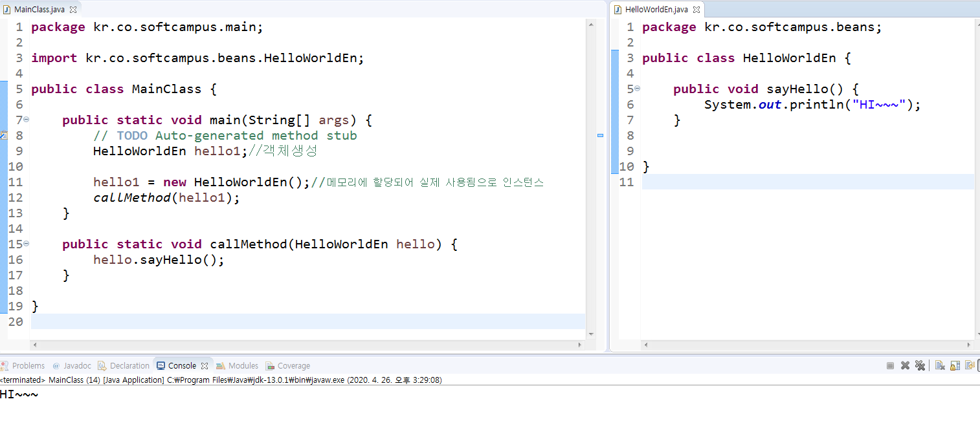Image resolution: width=980 pixels, height=430 pixels.
Task: Select the Console view tab
Action: coord(182,366)
